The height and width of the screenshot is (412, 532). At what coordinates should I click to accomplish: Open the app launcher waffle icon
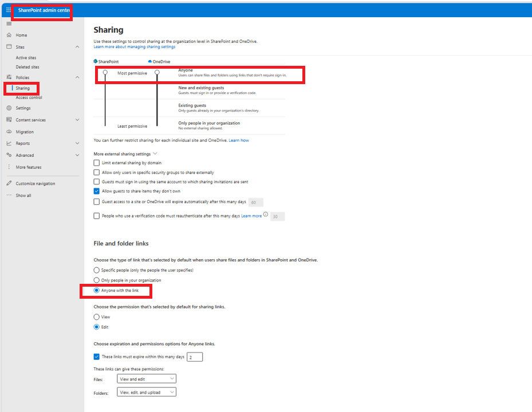pos(9,10)
